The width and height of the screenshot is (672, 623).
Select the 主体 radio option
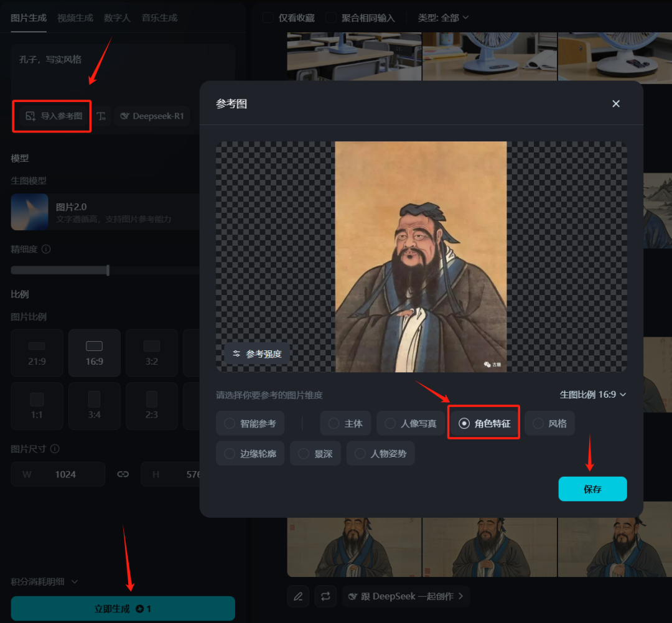point(345,424)
